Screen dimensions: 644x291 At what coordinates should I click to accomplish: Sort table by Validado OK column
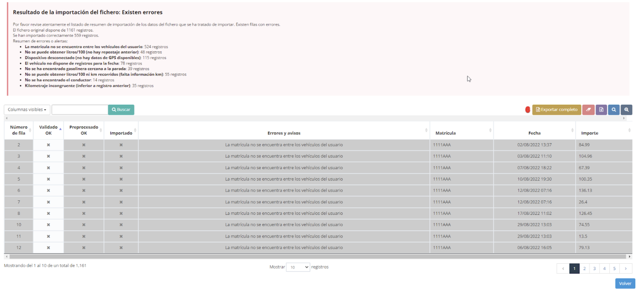(x=48, y=130)
